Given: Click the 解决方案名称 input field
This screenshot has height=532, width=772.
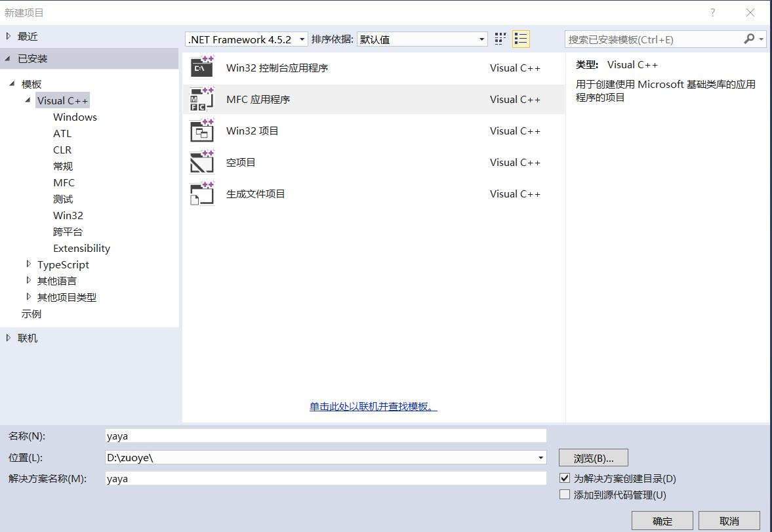Looking at the screenshot, I should 326,478.
